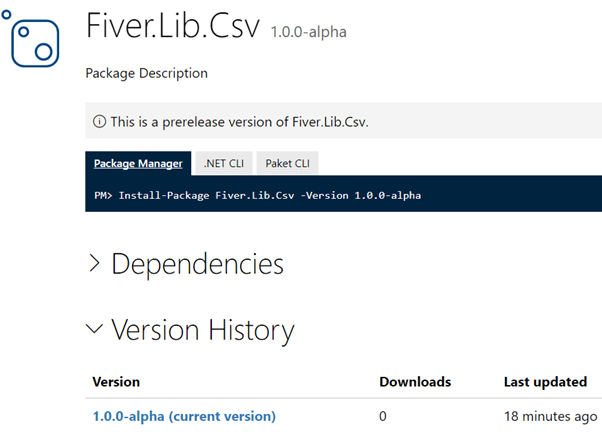The image size is (602, 436).
Task: Open the 1.0.0-alpha (current version) link
Action: [184, 416]
